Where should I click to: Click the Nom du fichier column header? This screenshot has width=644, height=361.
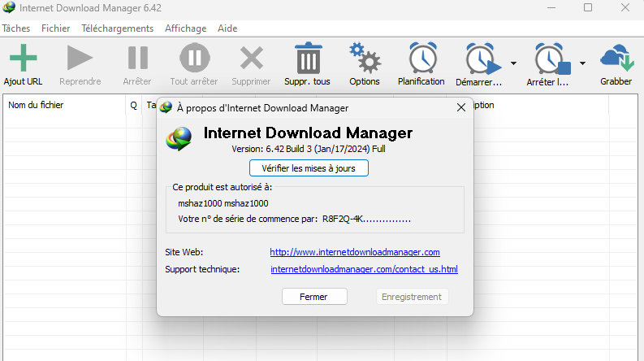(x=64, y=105)
